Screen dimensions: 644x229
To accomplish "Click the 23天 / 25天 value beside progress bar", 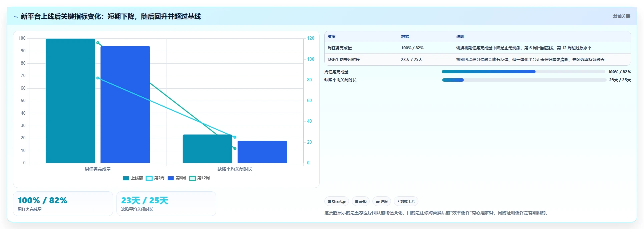I will 620,80.
